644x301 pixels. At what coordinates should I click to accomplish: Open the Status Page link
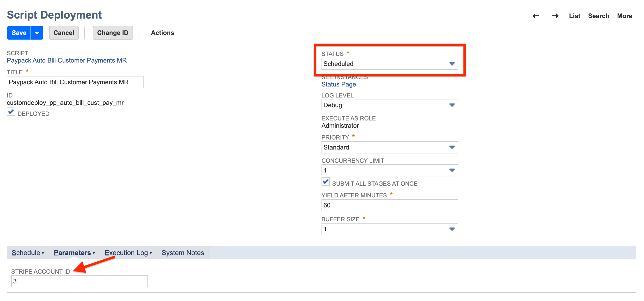[x=339, y=84]
